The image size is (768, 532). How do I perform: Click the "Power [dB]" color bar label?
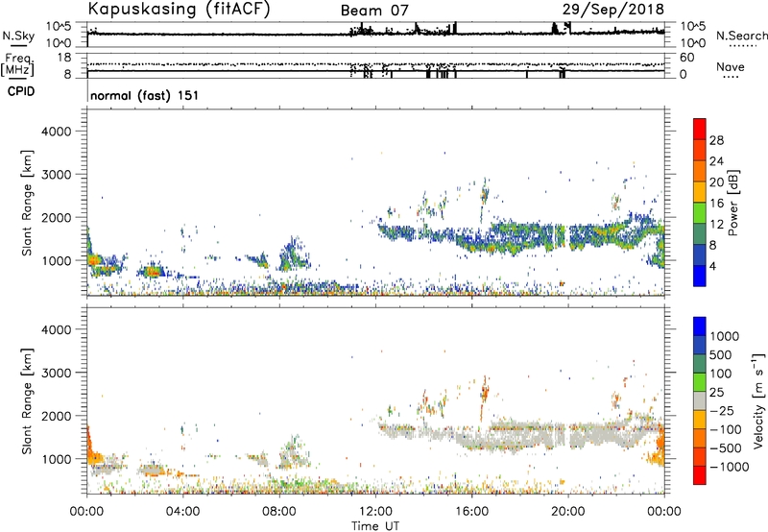click(732, 203)
